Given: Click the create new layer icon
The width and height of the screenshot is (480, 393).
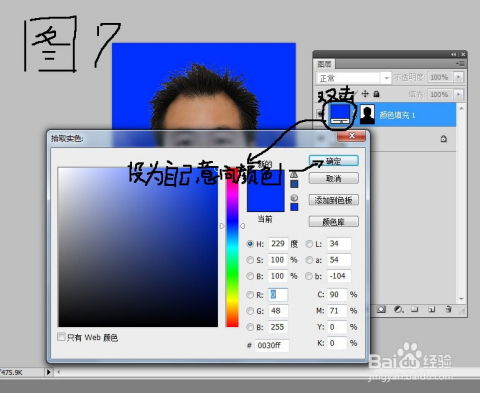Looking at the screenshot, I should pos(432,310).
